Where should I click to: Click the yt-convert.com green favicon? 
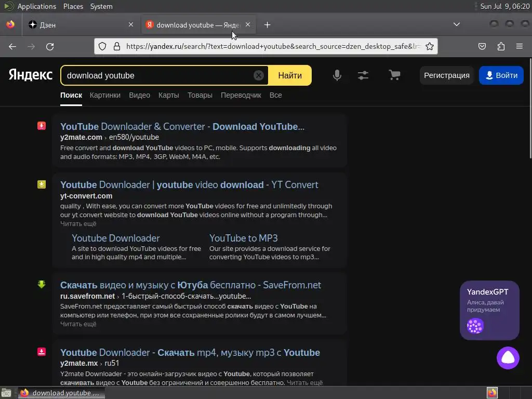pyautogui.click(x=42, y=184)
